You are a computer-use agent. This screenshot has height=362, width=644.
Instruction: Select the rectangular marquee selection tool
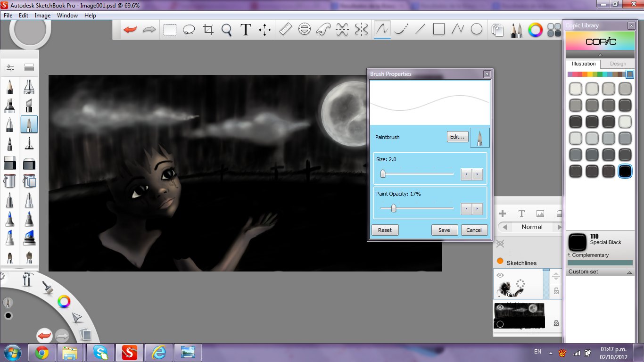170,30
